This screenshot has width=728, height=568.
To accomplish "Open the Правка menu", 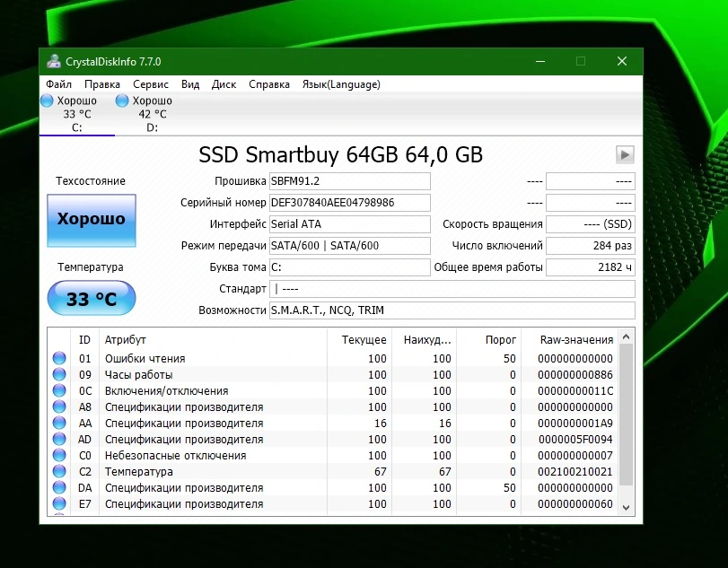I will point(102,84).
